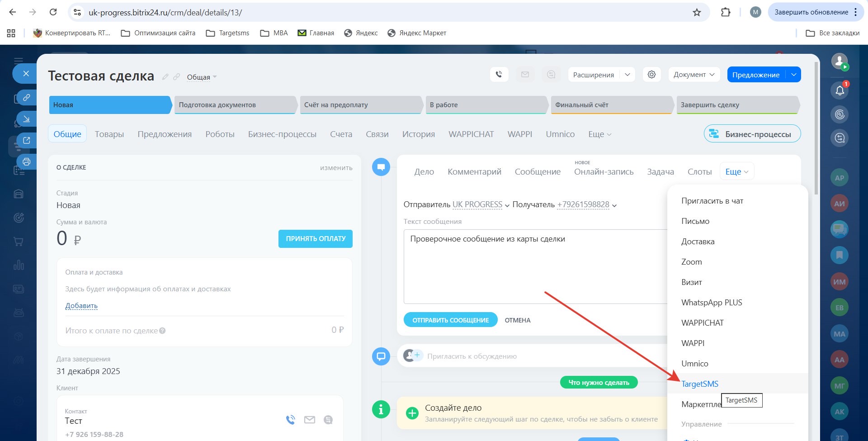Click the print side button
Image resolution: width=868 pixels, height=441 pixels.
(x=27, y=162)
